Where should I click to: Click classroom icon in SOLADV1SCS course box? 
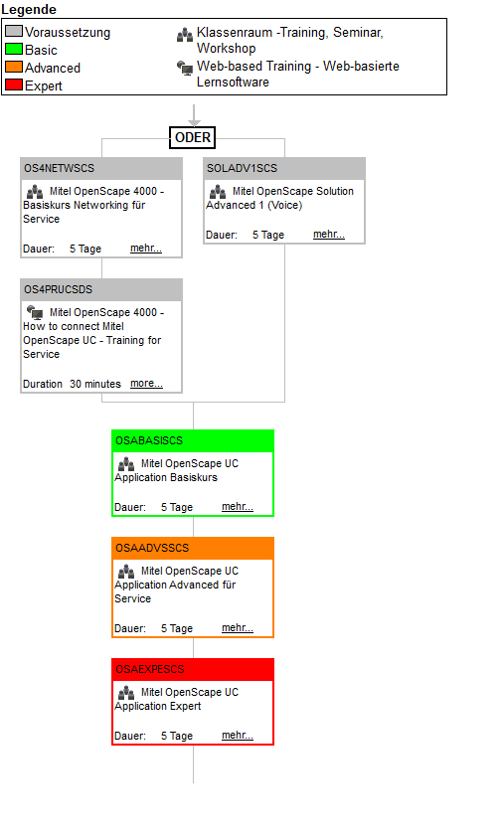click(x=218, y=191)
